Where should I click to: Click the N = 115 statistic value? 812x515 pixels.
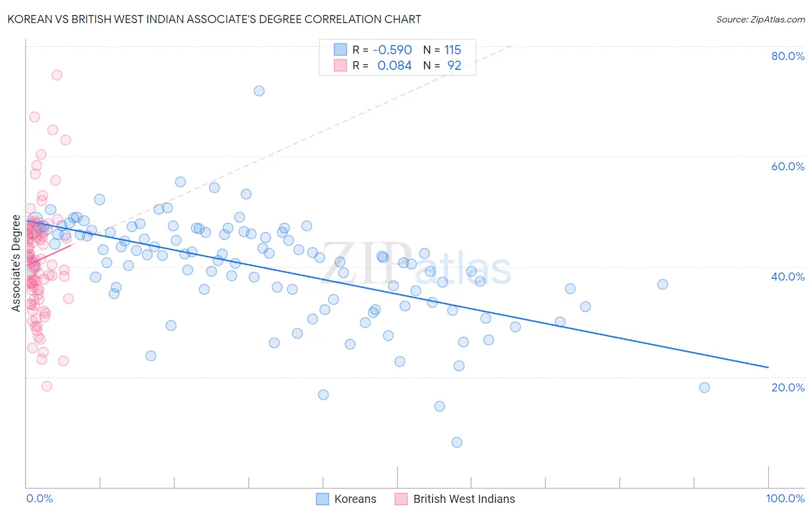click(442, 50)
